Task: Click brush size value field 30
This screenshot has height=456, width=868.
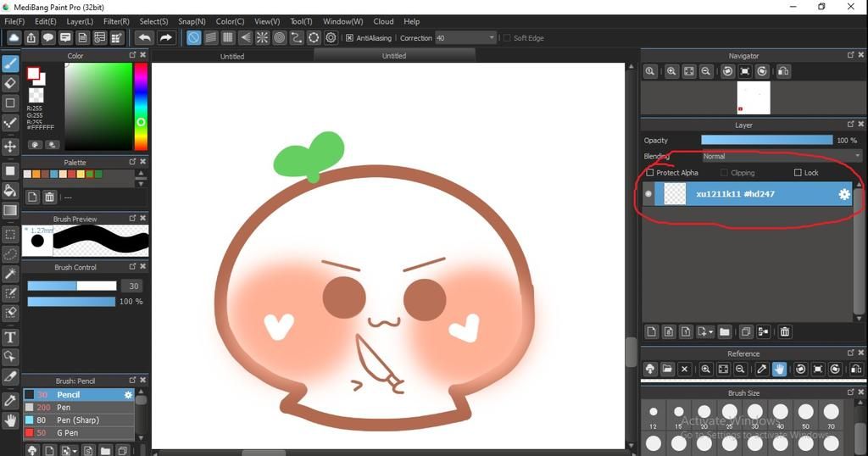Action: [133, 286]
